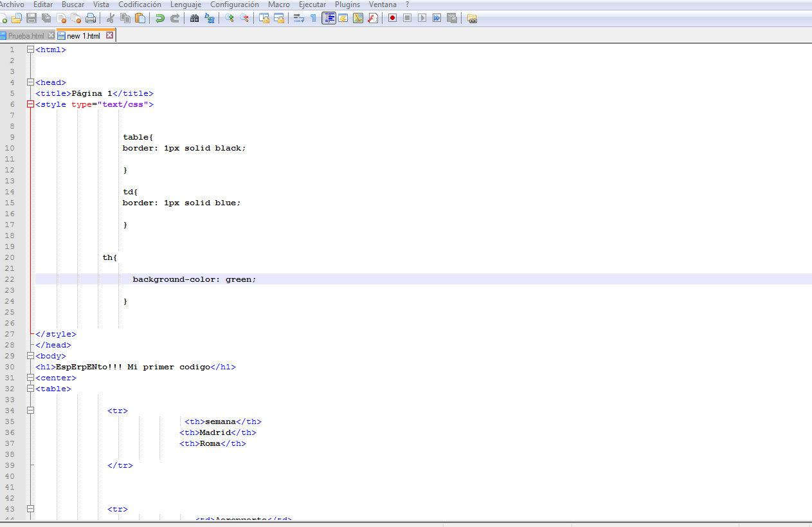Collapse the <center> fold on line 31

point(30,378)
